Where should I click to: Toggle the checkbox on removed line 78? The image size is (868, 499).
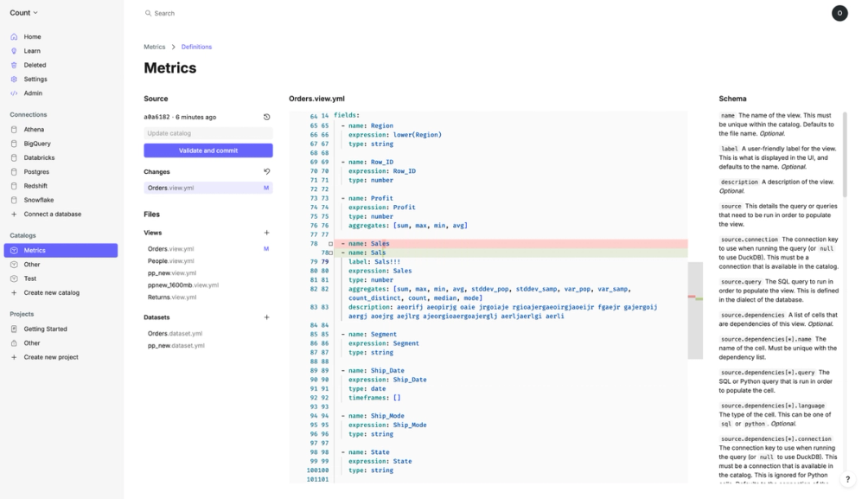pos(330,244)
